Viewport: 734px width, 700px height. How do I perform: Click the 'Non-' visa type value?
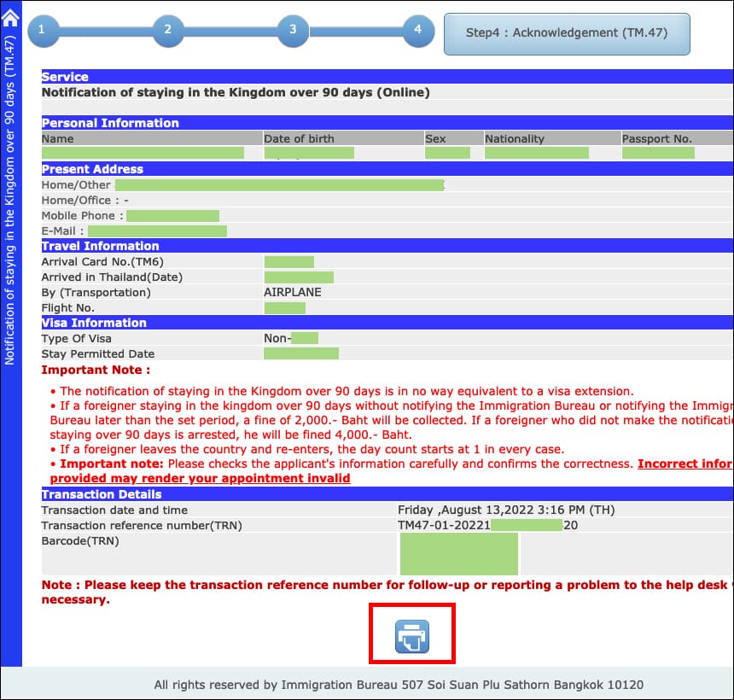click(277, 338)
